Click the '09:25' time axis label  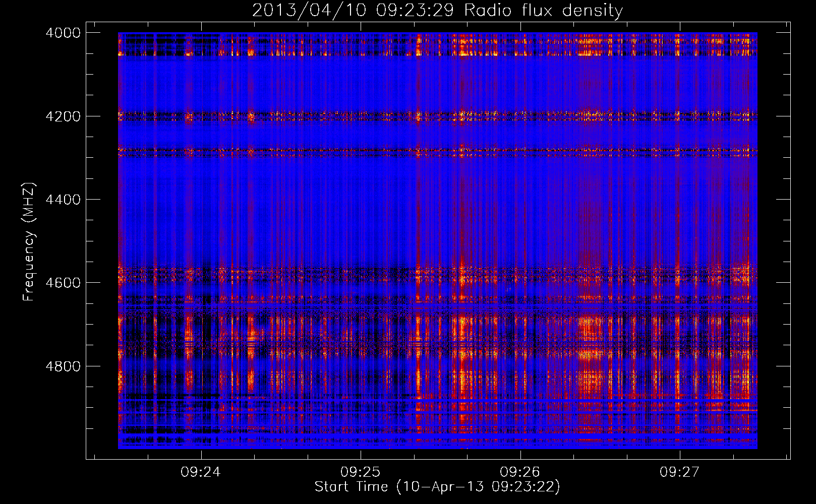click(x=360, y=472)
